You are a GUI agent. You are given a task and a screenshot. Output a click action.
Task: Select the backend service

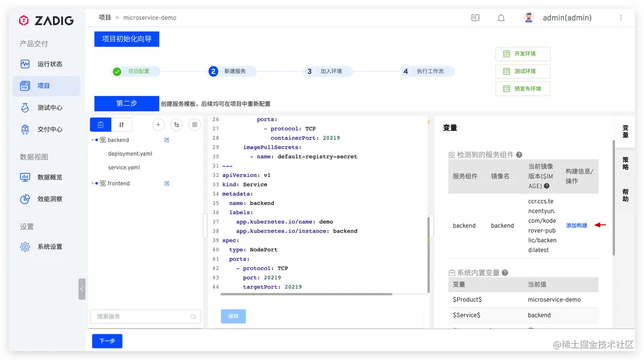click(x=118, y=140)
